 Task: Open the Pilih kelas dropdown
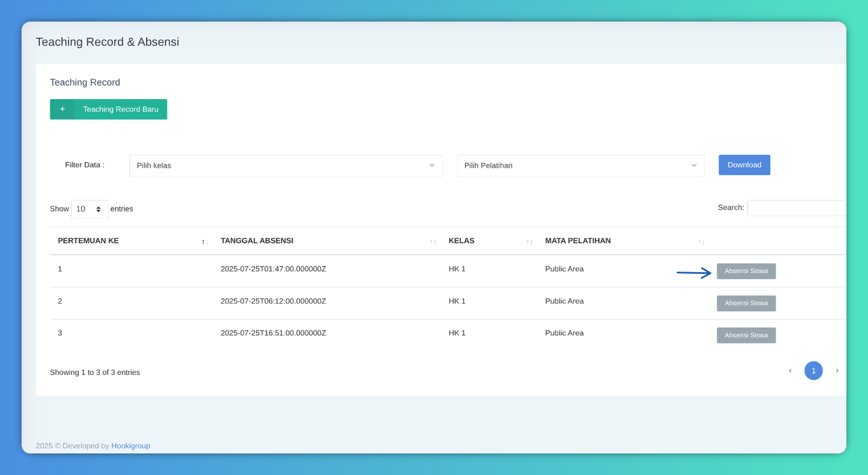(x=286, y=166)
